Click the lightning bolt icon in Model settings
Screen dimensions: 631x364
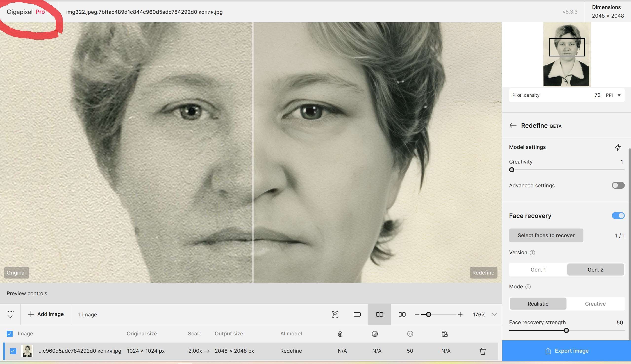click(618, 147)
